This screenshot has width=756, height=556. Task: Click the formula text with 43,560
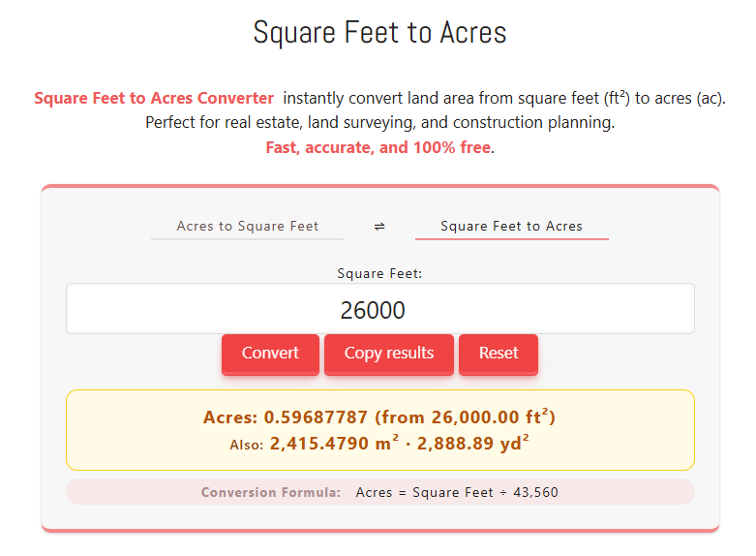coord(457,492)
